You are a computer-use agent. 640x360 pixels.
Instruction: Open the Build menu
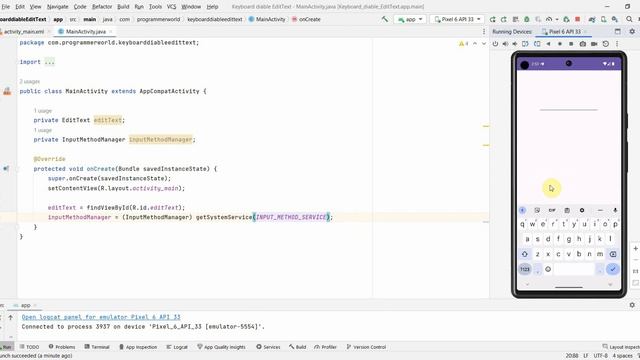(x=123, y=7)
